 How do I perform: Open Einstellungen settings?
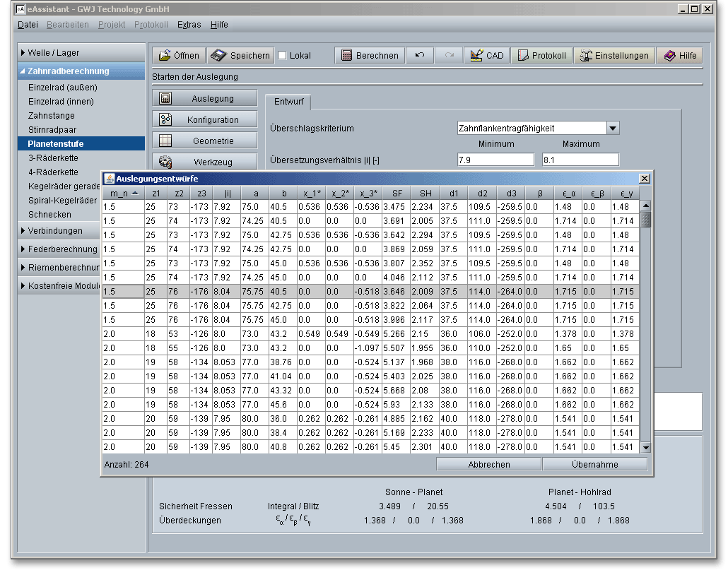(x=613, y=56)
